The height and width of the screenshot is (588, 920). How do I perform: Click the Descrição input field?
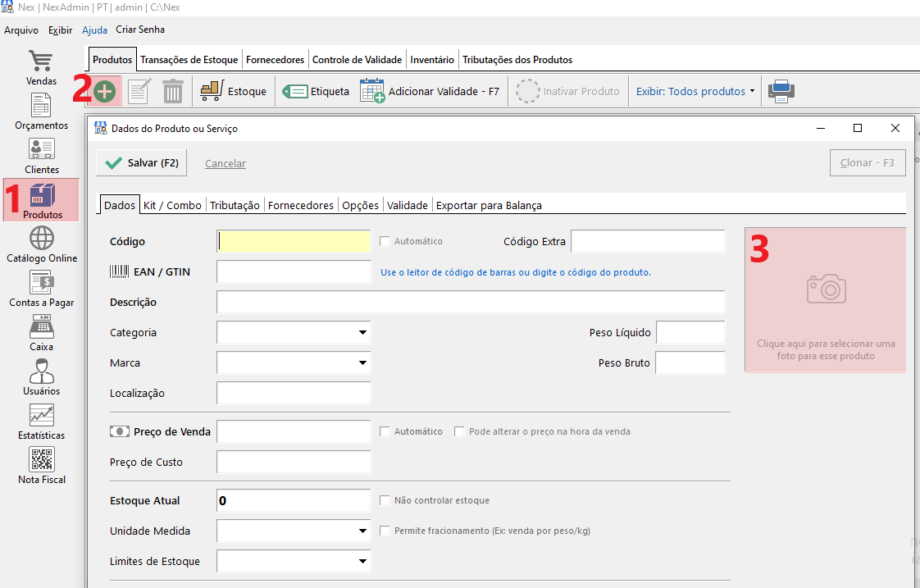(470, 303)
